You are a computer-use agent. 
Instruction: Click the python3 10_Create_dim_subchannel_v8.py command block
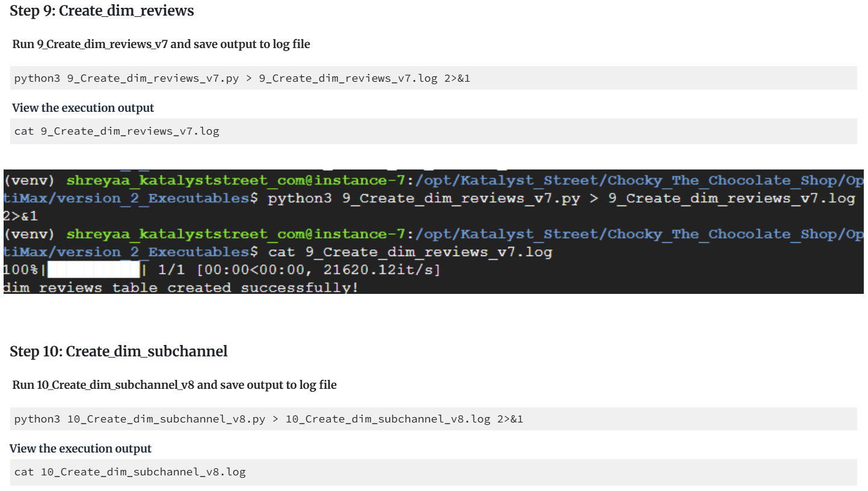pyautogui.click(x=434, y=419)
